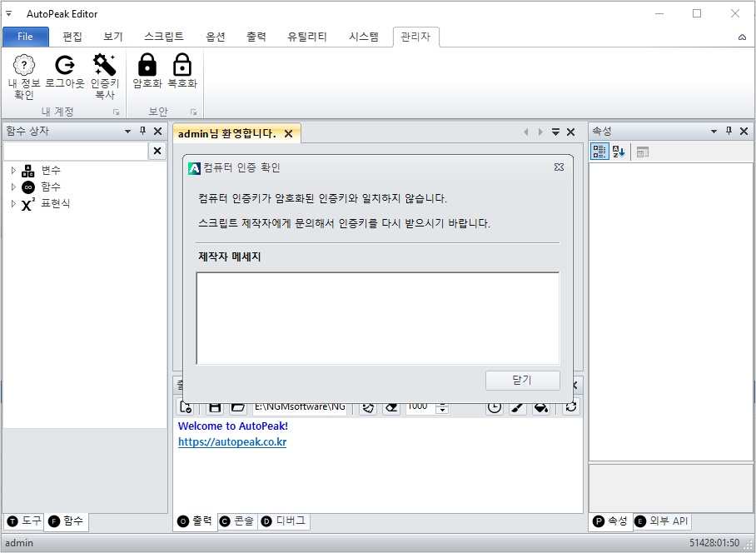Open the 보안 group dialog launcher

tap(193, 112)
